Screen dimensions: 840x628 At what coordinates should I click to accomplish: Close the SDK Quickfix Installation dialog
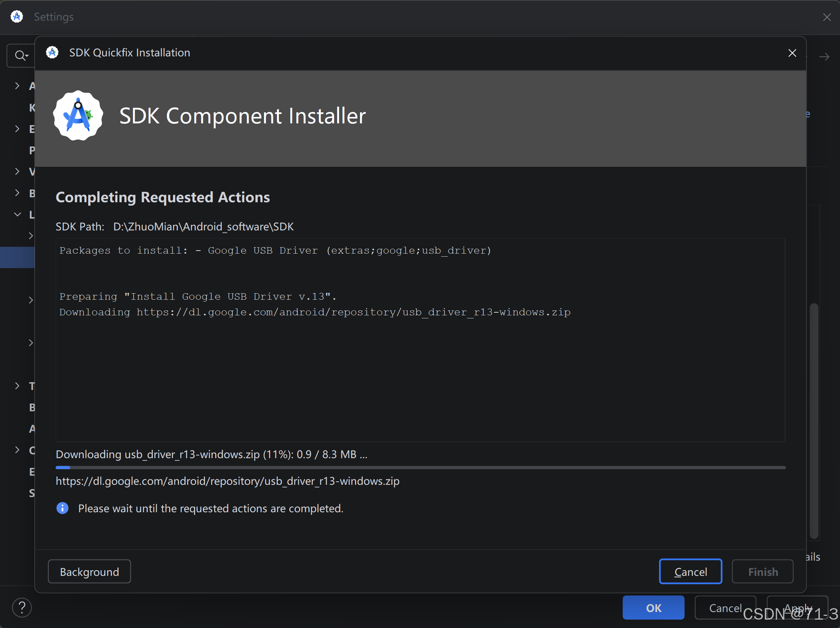(792, 53)
